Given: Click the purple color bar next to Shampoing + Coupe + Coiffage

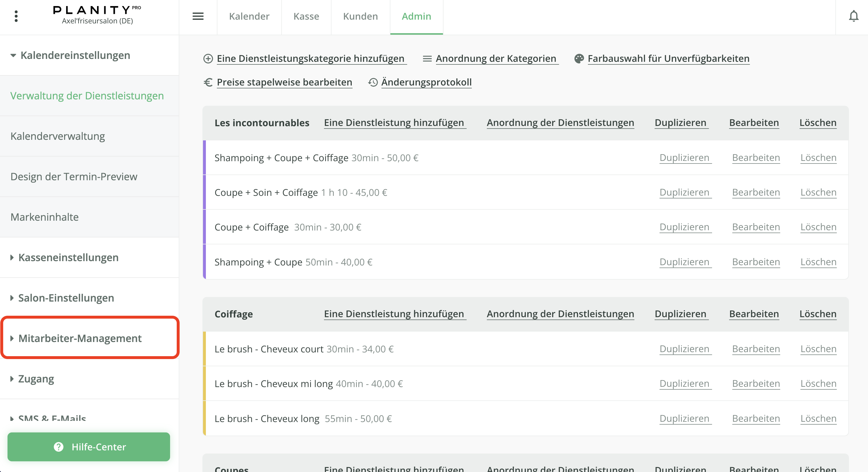Looking at the screenshot, I should point(204,157).
